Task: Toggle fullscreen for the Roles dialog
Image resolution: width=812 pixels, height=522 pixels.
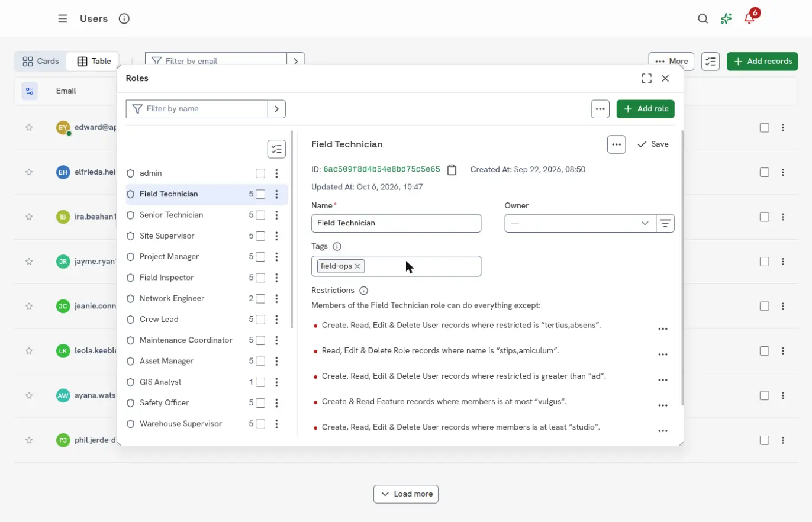Action: pos(646,78)
